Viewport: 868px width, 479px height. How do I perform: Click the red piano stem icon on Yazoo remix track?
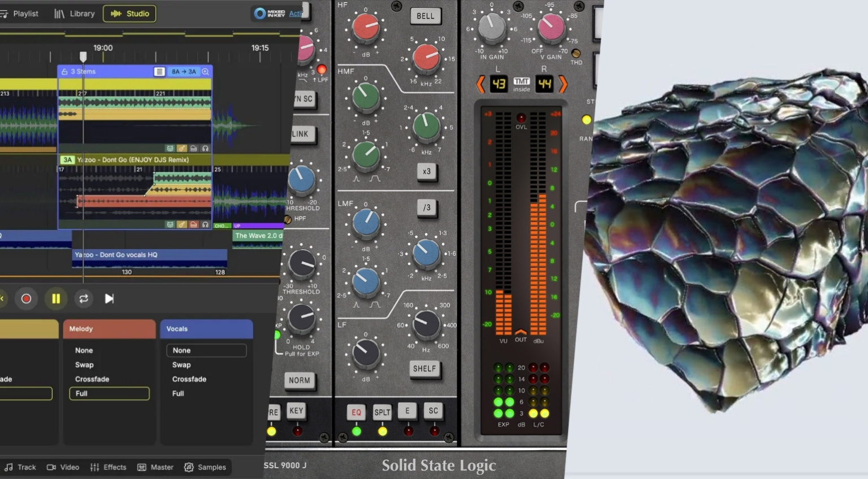[193, 225]
